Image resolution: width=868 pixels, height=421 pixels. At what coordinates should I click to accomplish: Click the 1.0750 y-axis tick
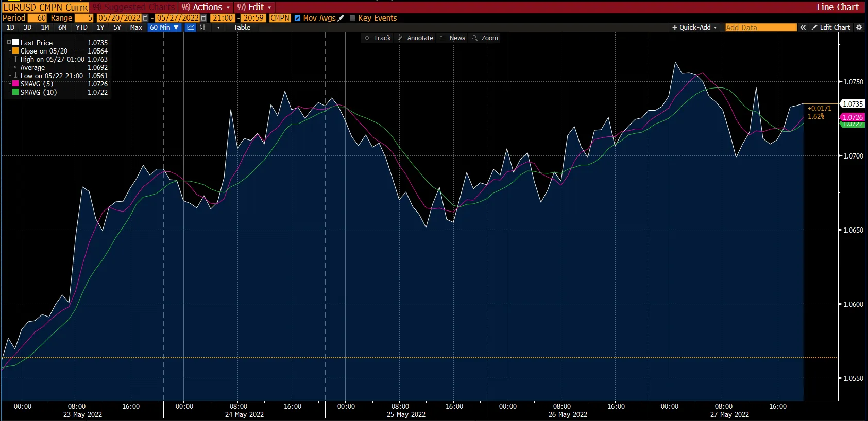click(853, 82)
